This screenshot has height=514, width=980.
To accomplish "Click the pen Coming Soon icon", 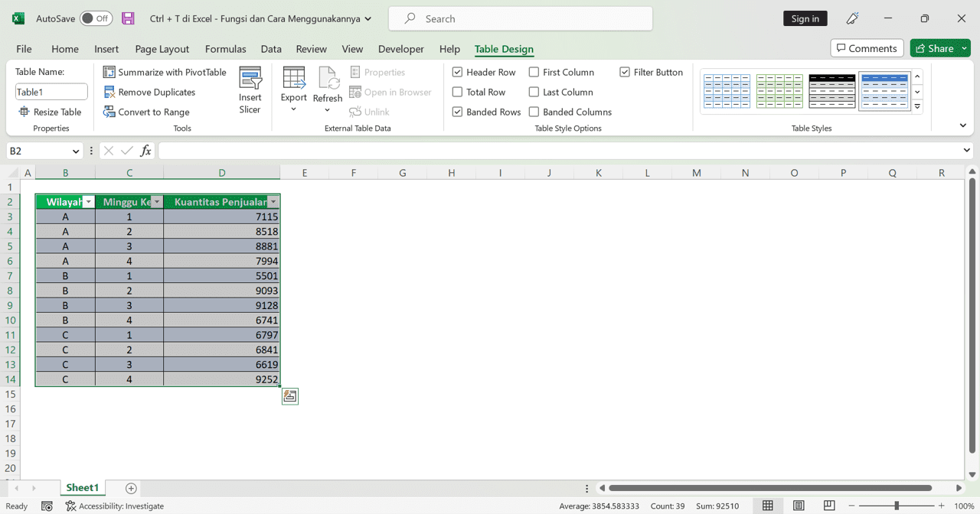I will coord(852,18).
